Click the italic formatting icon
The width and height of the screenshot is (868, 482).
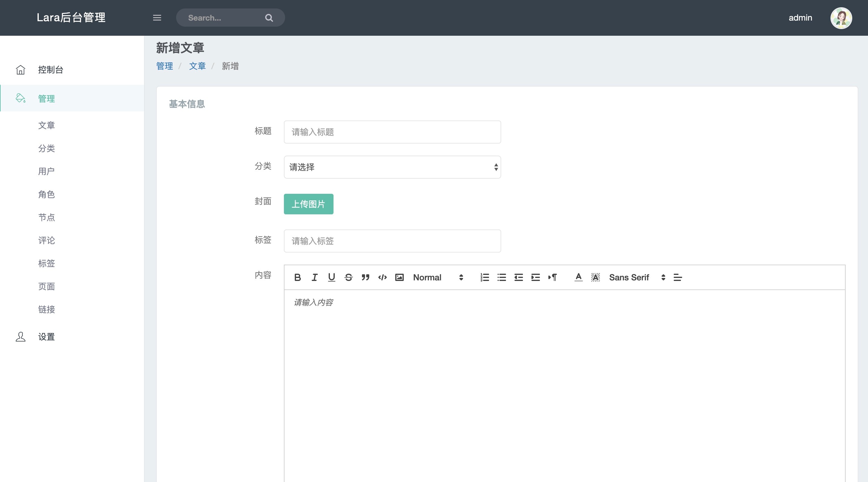point(314,277)
